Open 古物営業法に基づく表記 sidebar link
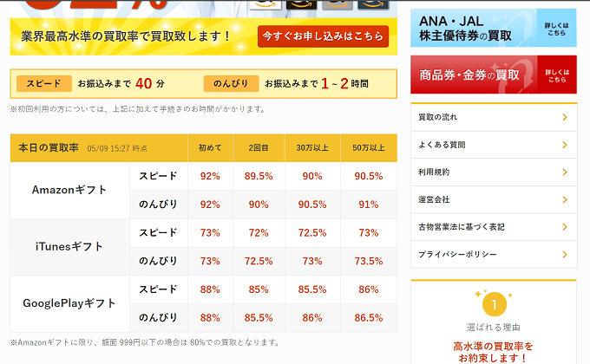The width and height of the screenshot is (590, 364). pyautogui.click(x=494, y=227)
